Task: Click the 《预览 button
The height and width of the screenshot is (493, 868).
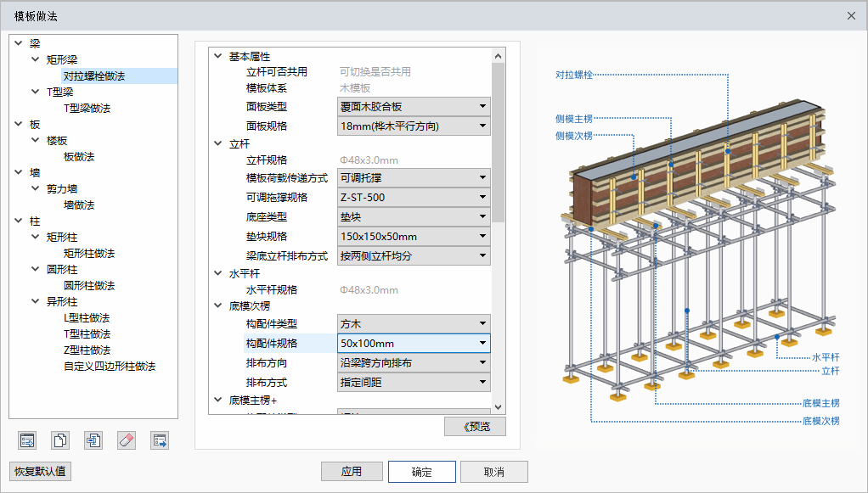Action: pyautogui.click(x=475, y=427)
